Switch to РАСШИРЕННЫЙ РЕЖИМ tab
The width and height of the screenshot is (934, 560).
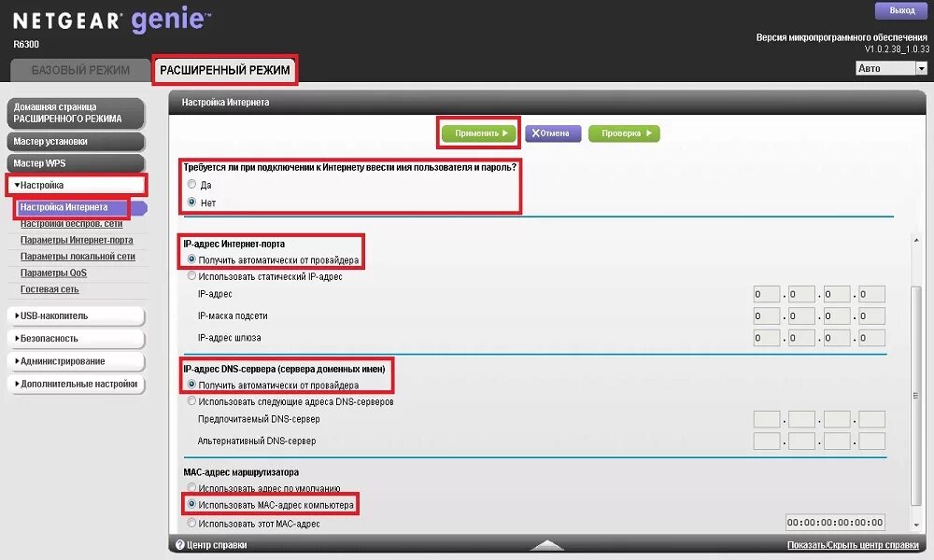(225, 70)
